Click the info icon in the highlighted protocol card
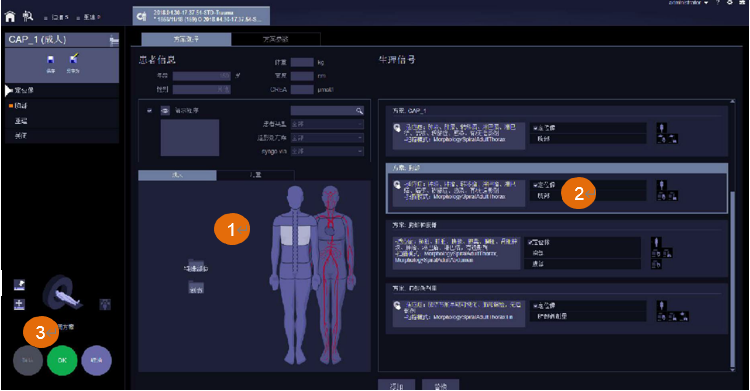Viewport: 750px width, 391px height. pyautogui.click(x=397, y=185)
